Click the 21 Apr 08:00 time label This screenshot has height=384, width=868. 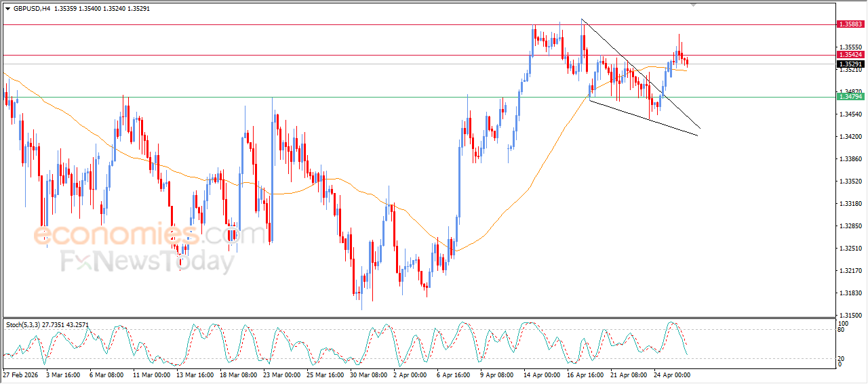point(629,375)
